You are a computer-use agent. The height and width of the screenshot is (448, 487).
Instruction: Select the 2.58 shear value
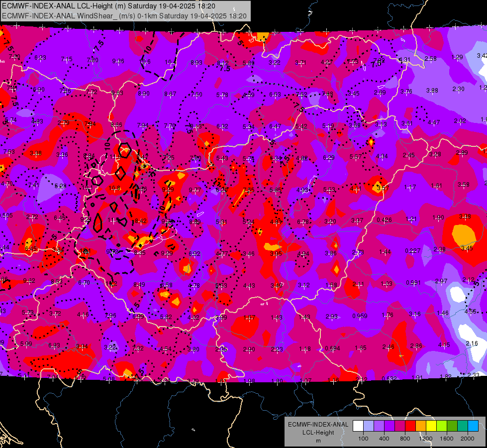pyautogui.click(x=430, y=58)
